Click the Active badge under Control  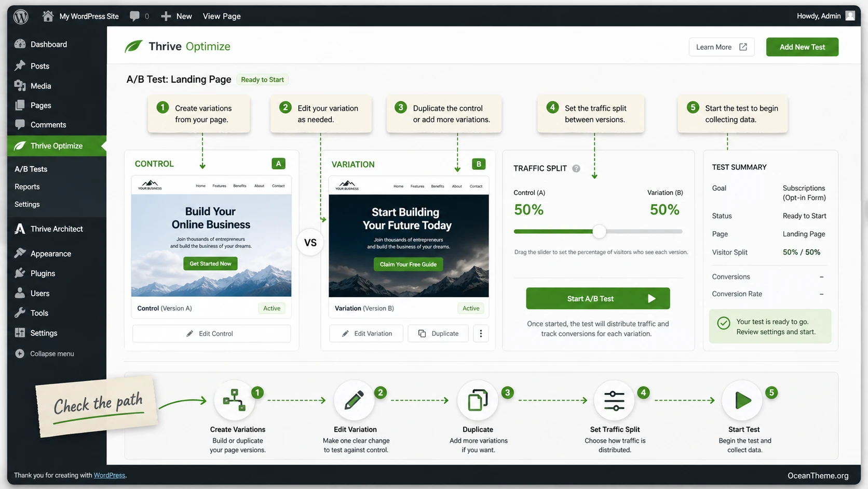[x=272, y=308]
